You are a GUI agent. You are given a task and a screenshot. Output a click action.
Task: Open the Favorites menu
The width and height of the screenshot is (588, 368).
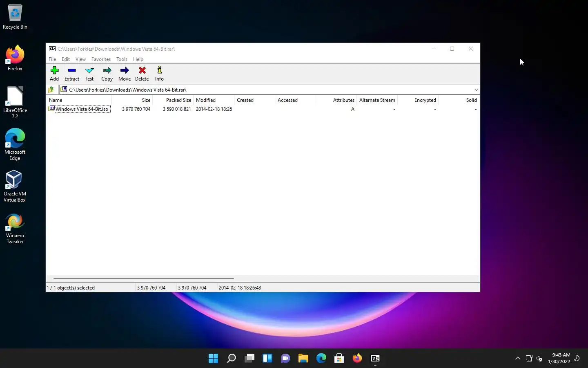pyautogui.click(x=101, y=59)
